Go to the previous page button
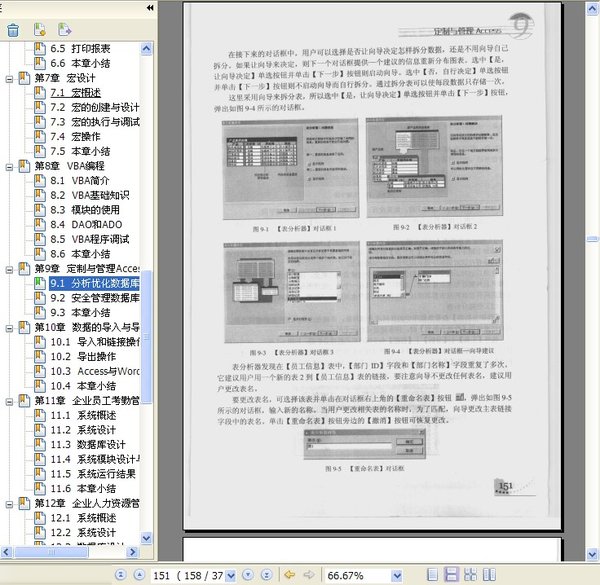The height and width of the screenshot is (585, 600). (x=139, y=574)
